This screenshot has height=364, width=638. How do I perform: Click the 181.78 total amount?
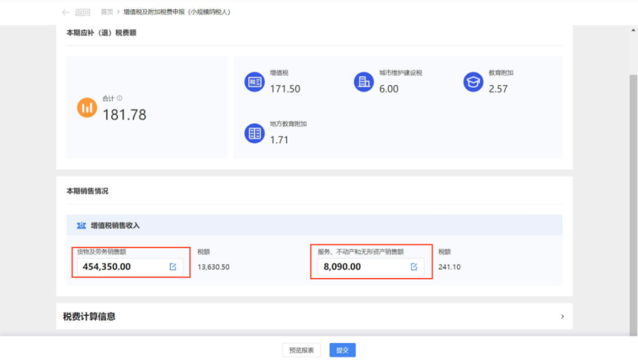coord(125,114)
